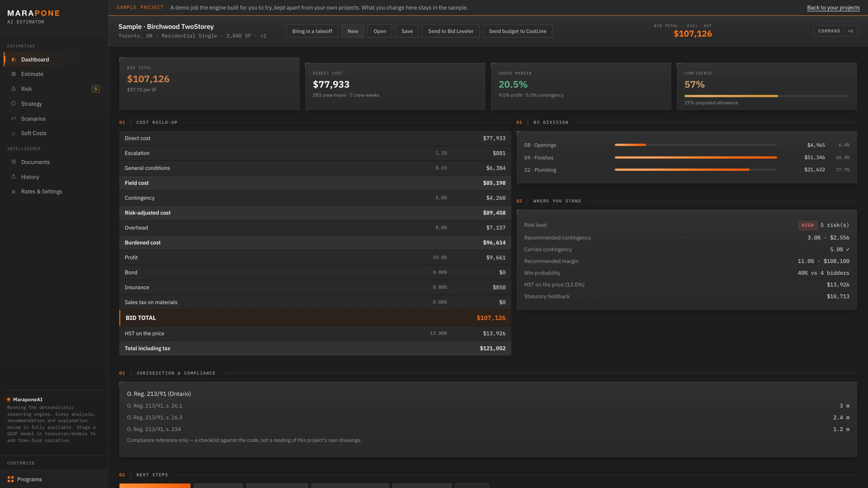Click the Overhead 8.0% rate

tap(441, 228)
